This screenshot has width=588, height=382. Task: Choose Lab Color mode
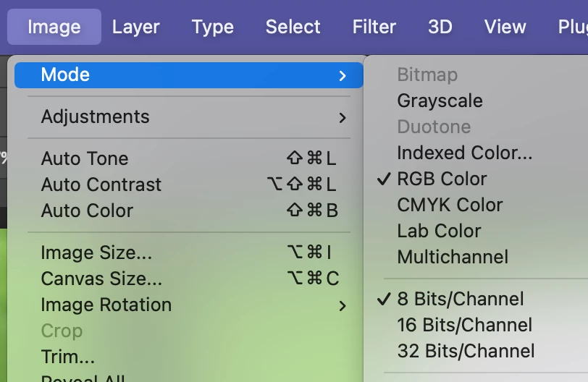(x=439, y=231)
